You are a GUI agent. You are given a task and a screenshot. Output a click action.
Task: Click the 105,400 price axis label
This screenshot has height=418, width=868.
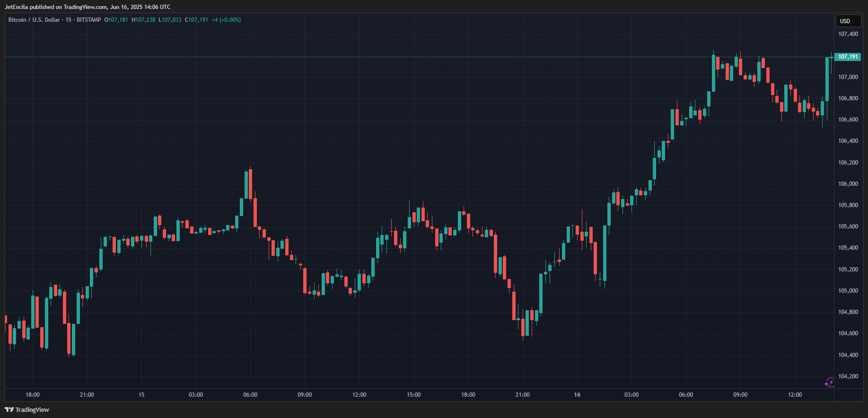tap(848, 248)
